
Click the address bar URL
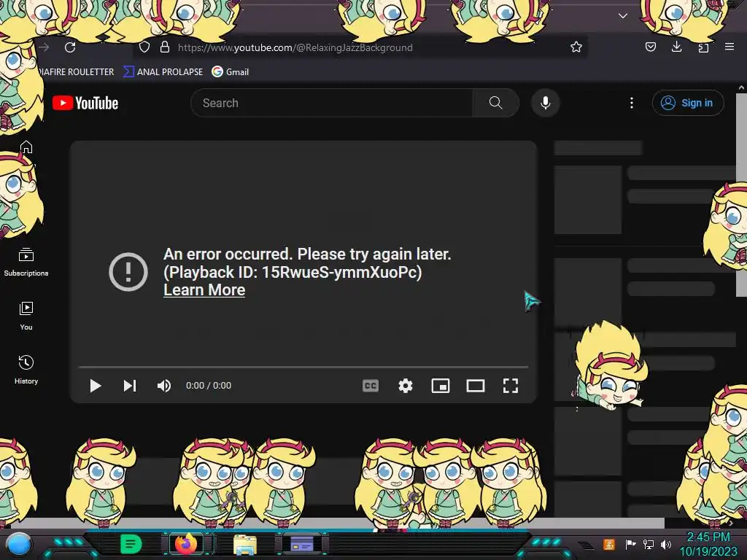pyautogui.click(x=295, y=47)
